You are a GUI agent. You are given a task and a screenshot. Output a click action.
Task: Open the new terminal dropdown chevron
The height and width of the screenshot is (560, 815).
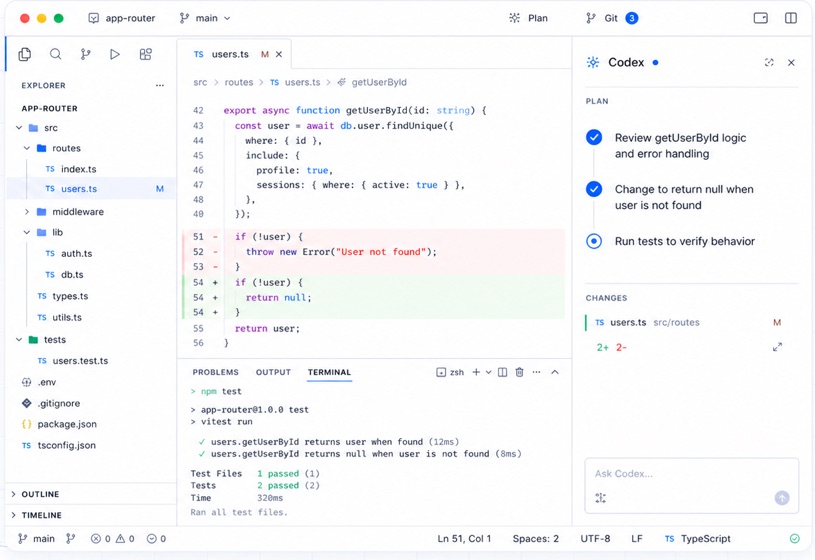click(489, 372)
